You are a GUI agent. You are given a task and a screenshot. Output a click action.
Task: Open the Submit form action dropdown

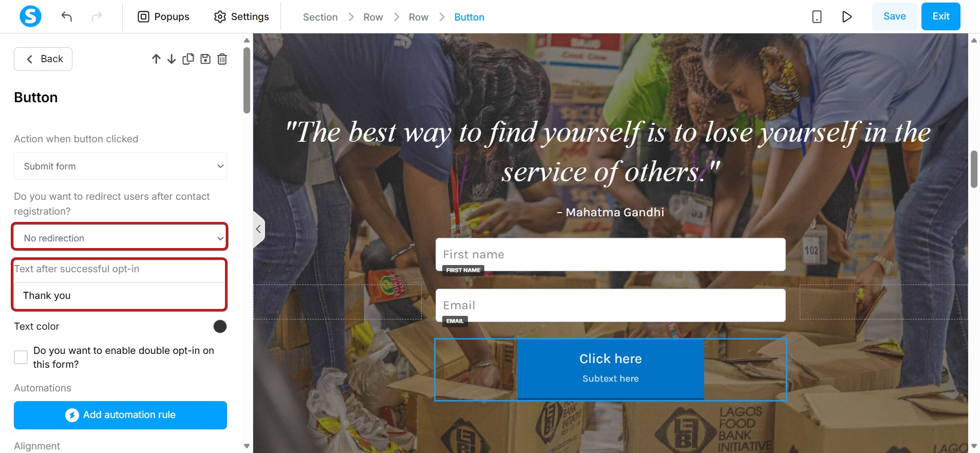pos(120,166)
